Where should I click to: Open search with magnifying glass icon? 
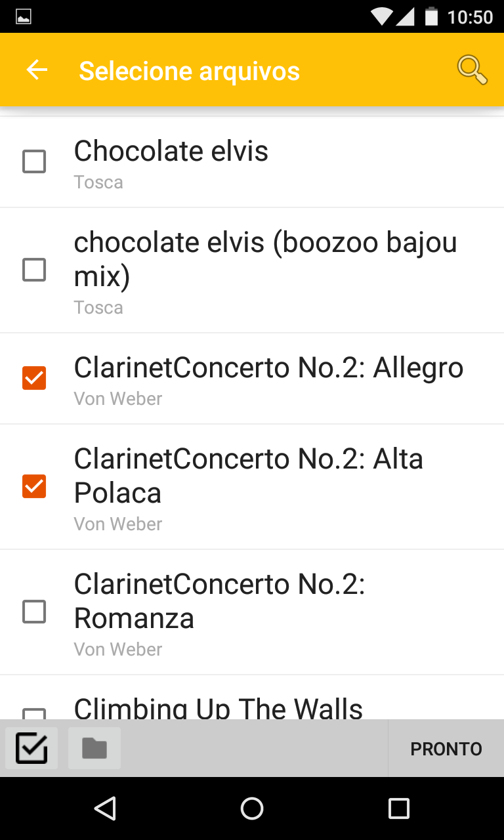pos(472,70)
